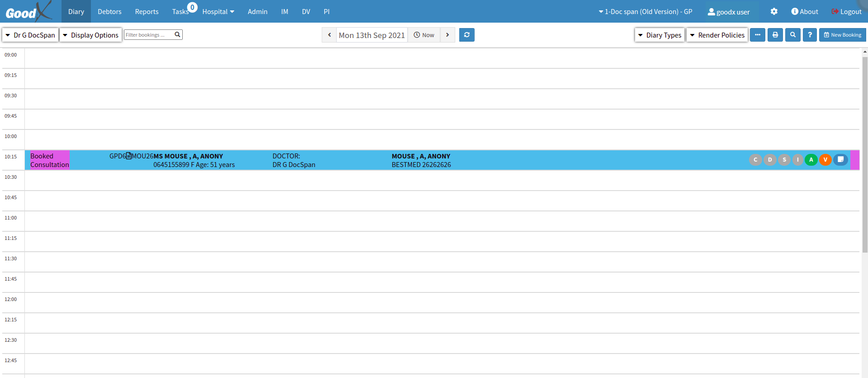Open the Display Options dropdown
868x378 pixels.
[x=90, y=35]
